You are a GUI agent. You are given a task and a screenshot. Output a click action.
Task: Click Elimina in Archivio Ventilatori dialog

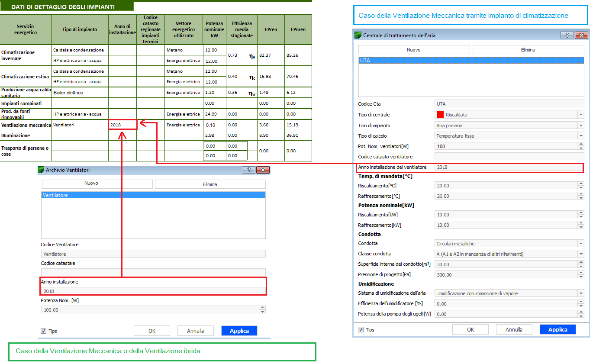pos(210,184)
